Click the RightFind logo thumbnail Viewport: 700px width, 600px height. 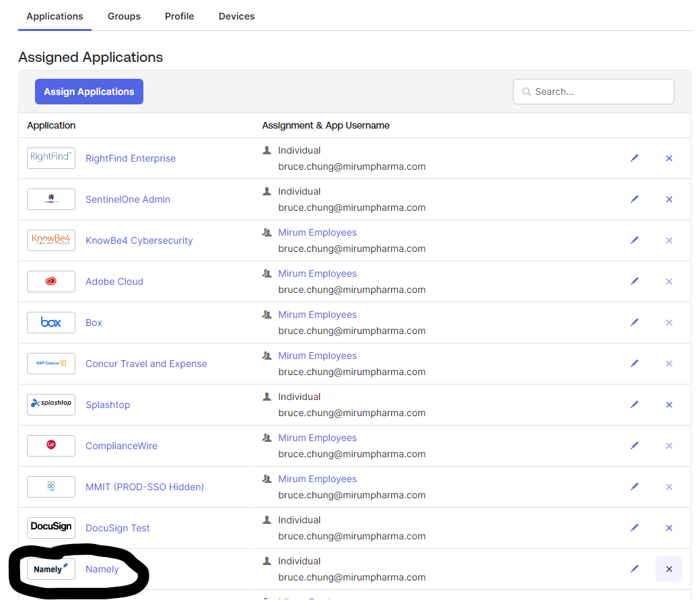[x=51, y=158]
